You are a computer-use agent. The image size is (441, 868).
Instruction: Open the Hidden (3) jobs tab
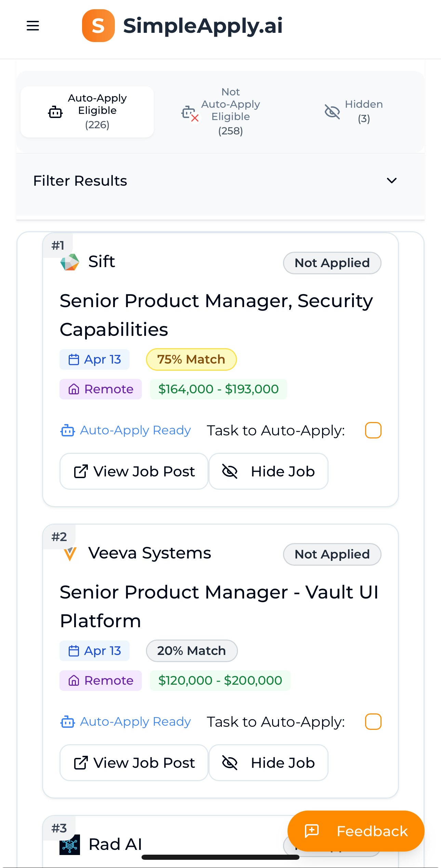pos(353,111)
